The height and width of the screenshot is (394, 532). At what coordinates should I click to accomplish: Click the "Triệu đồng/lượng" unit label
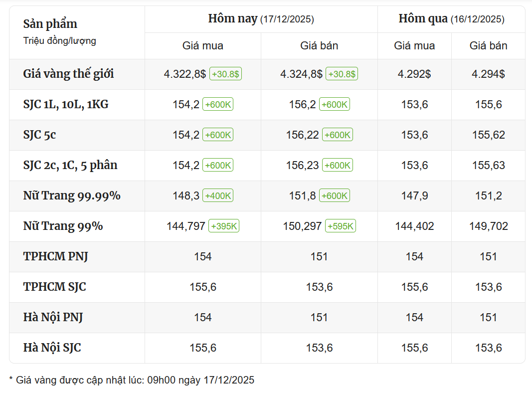click(59, 41)
